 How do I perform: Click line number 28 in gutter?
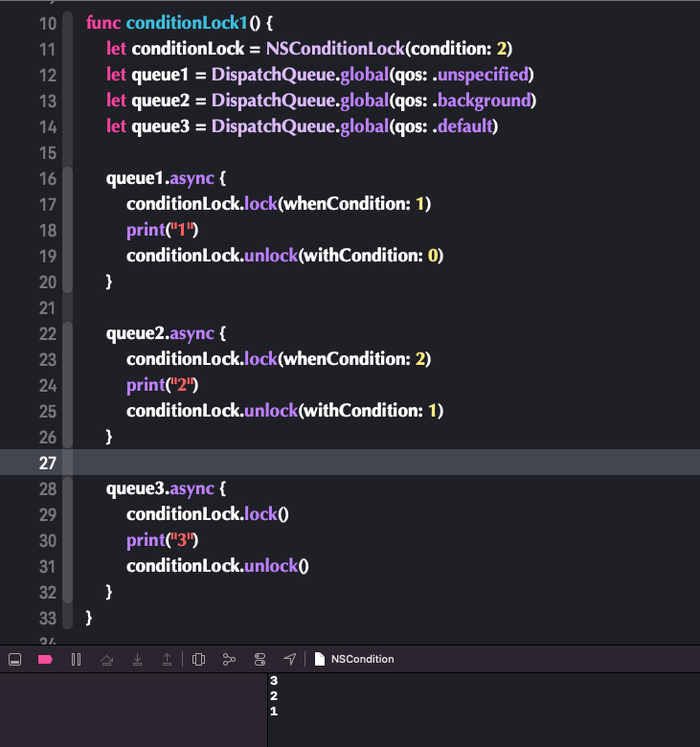coord(48,489)
